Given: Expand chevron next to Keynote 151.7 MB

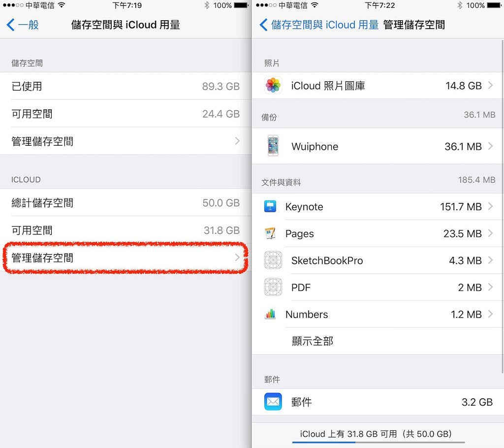Looking at the screenshot, I should [491, 206].
